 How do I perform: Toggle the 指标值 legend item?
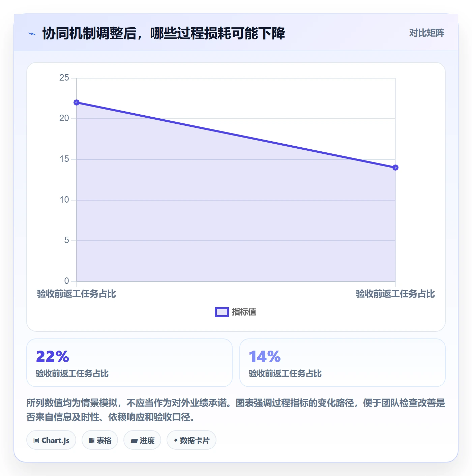click(236, 312)
